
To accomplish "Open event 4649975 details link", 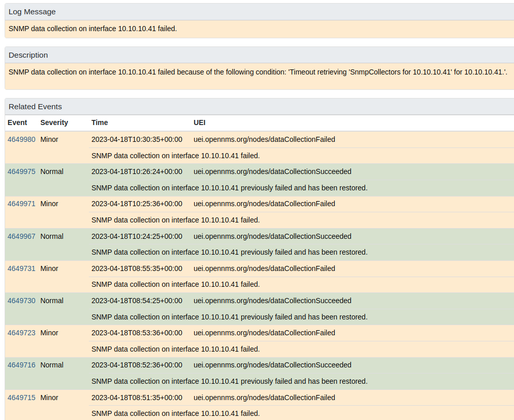I will pos(21,171).
